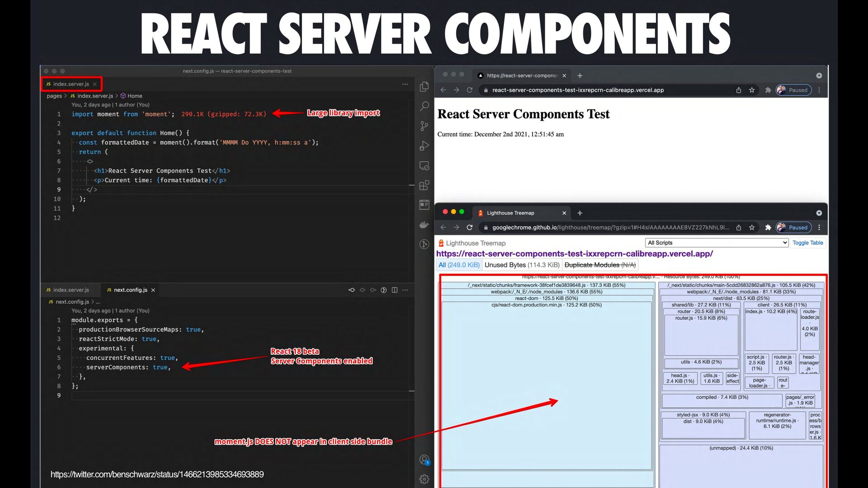This screenshot has width=868, height=488.
Task: Open Chrome extensions puzzle icon in top browser
Action: (768, 90)
